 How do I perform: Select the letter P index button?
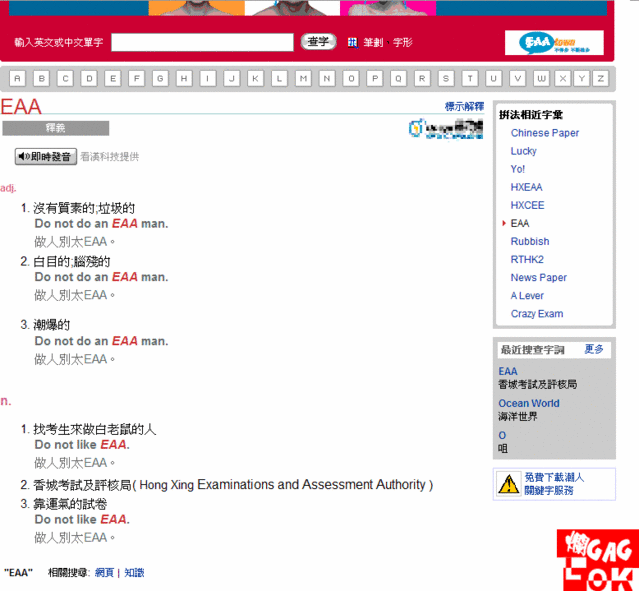tap(375, 78)
